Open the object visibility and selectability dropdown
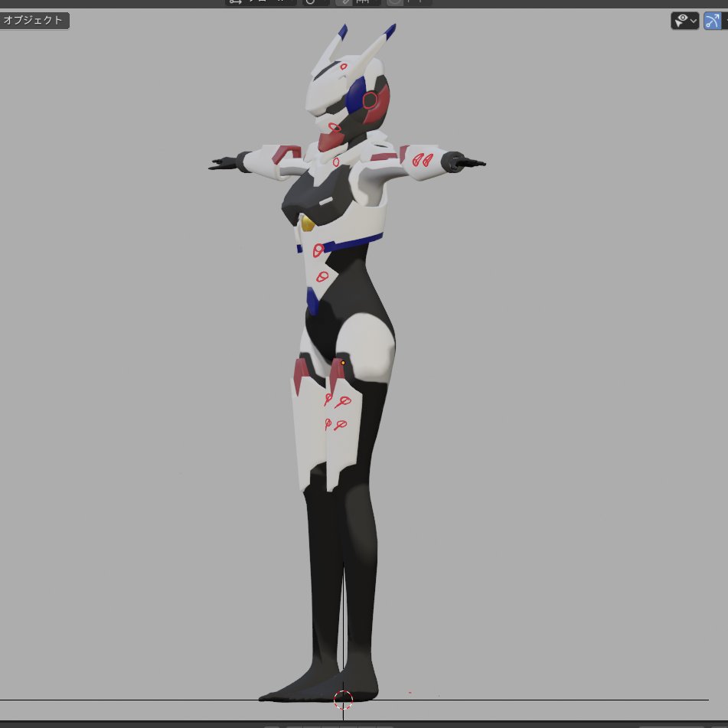 [x=685, y=21]
